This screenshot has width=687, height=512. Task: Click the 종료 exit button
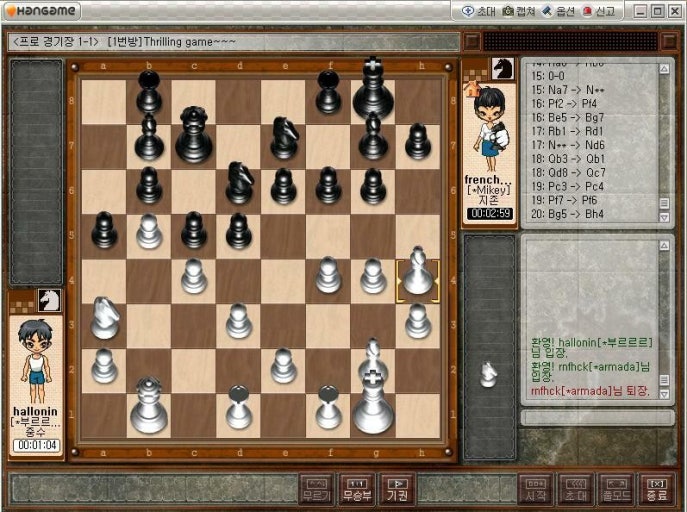pyautogui.click(x=656, y=489)
